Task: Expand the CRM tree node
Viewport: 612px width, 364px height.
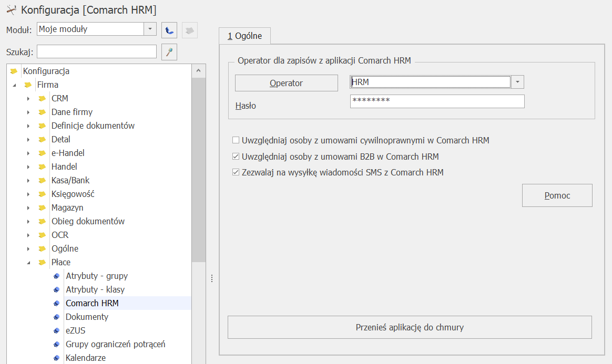Action: tap(28, 99)
